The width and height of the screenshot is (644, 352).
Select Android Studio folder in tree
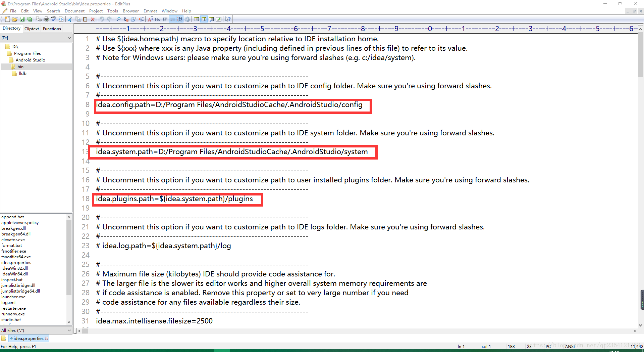[x=30, y=60]
